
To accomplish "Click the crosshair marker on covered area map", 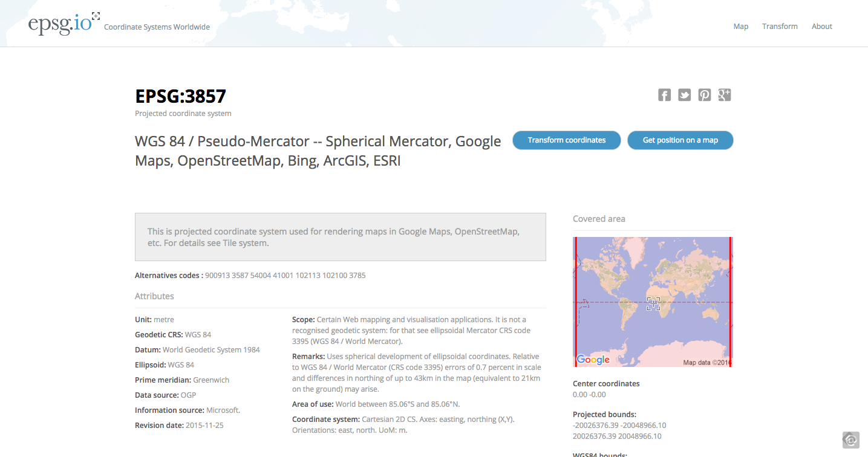I will click(x=653, y=303).
